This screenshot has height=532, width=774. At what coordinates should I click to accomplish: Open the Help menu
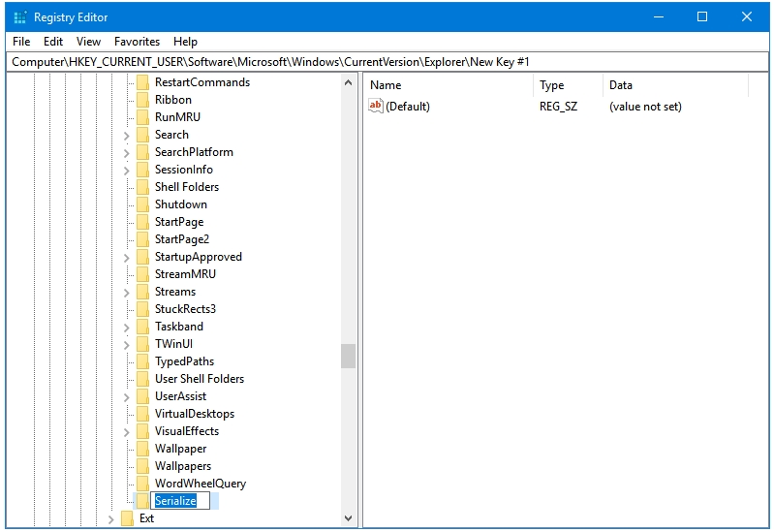click(x=185, y=42)
